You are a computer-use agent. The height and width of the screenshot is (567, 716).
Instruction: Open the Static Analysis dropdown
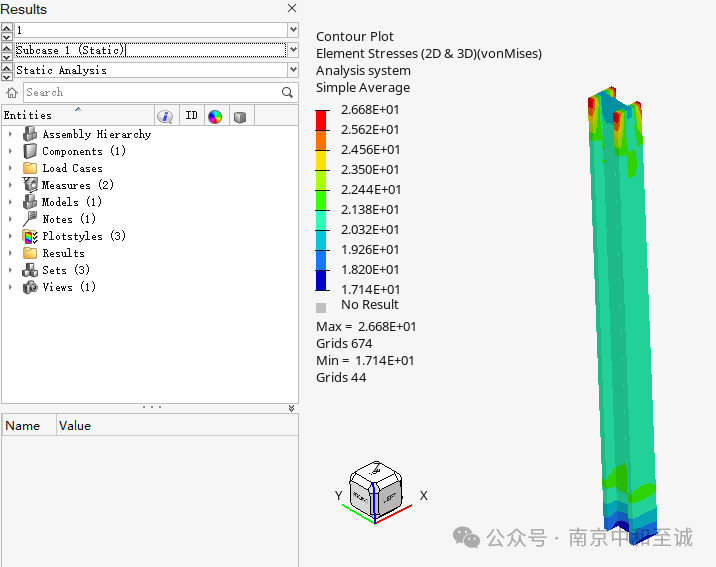coord(293,70)
